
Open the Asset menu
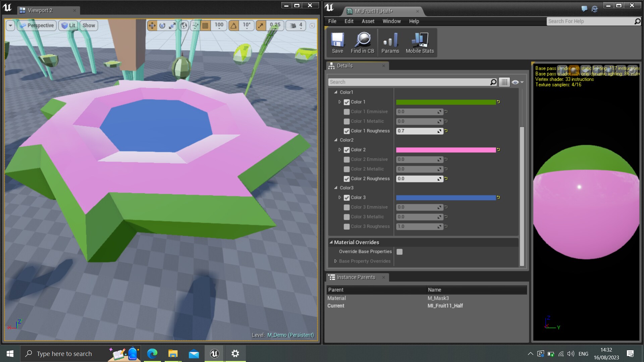(368, 21)
